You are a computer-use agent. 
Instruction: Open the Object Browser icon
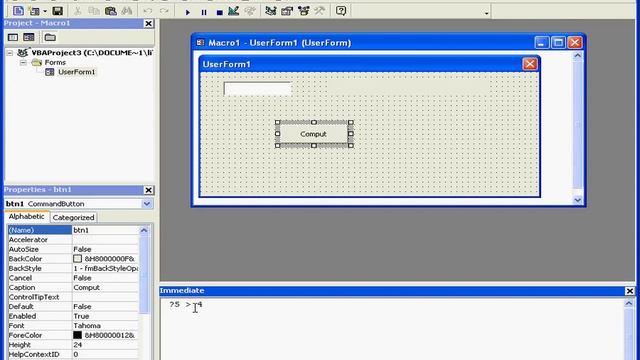(303, 11)
